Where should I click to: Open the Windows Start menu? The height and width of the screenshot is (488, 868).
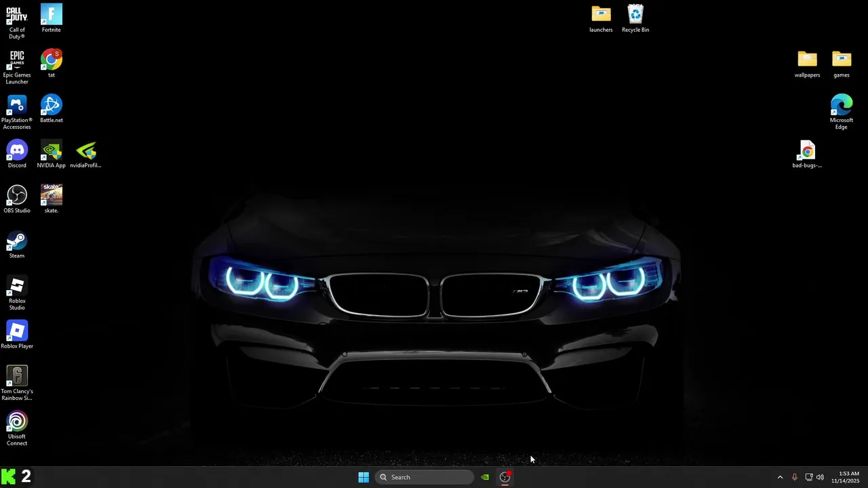coord(363,477)
